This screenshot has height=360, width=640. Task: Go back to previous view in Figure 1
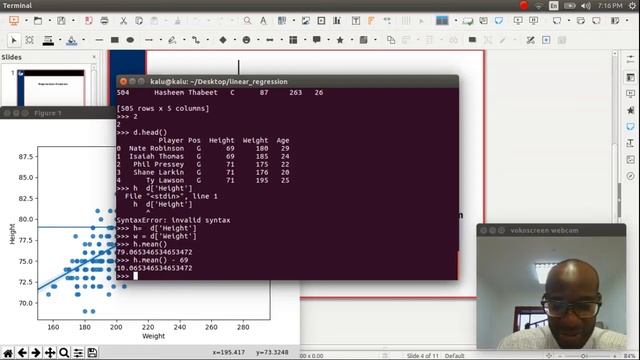coord(22,353)
